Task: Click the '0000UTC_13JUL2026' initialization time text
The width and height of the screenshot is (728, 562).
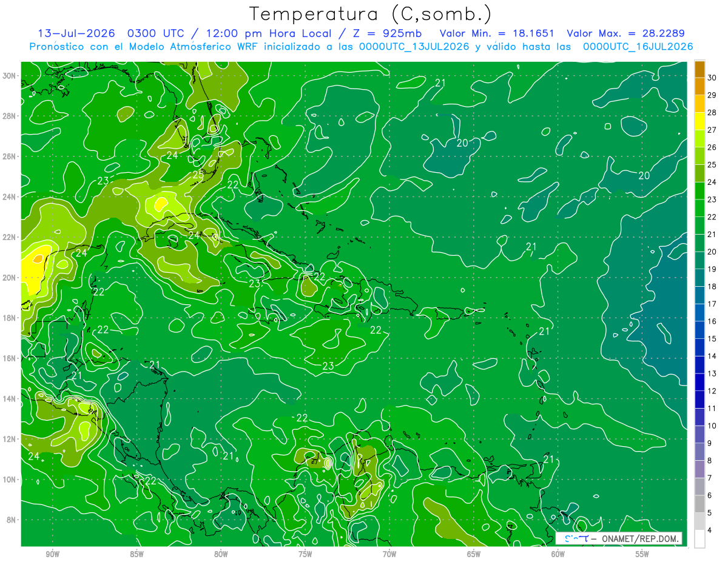Action: pyautogui.click(x=414, y=47)
